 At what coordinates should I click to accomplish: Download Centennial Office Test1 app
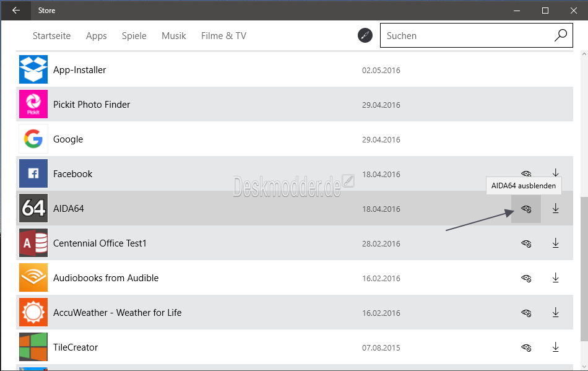(555, 243)
